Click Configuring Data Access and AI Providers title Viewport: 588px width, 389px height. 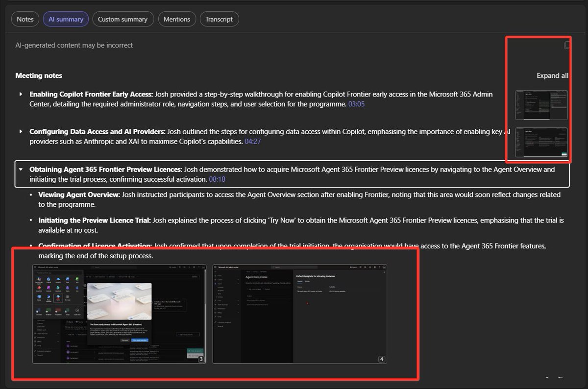tap(98, 132)
